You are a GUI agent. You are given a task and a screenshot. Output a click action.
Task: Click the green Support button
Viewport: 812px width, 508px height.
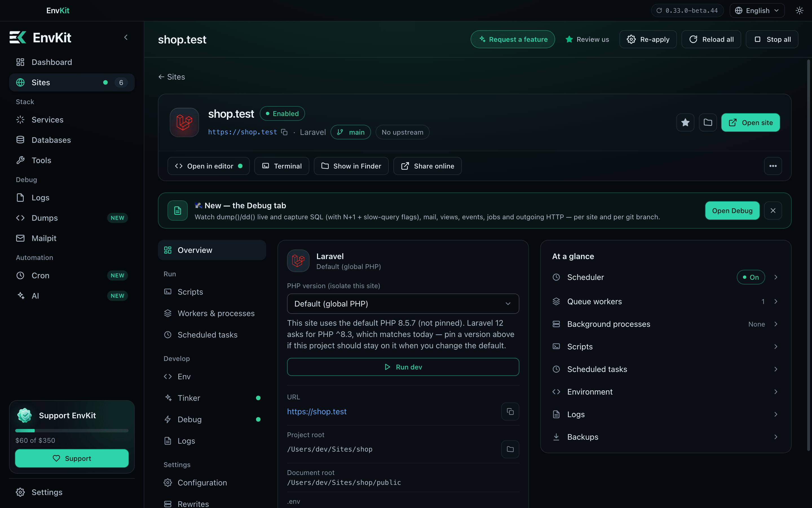click(x=72, y=458)
